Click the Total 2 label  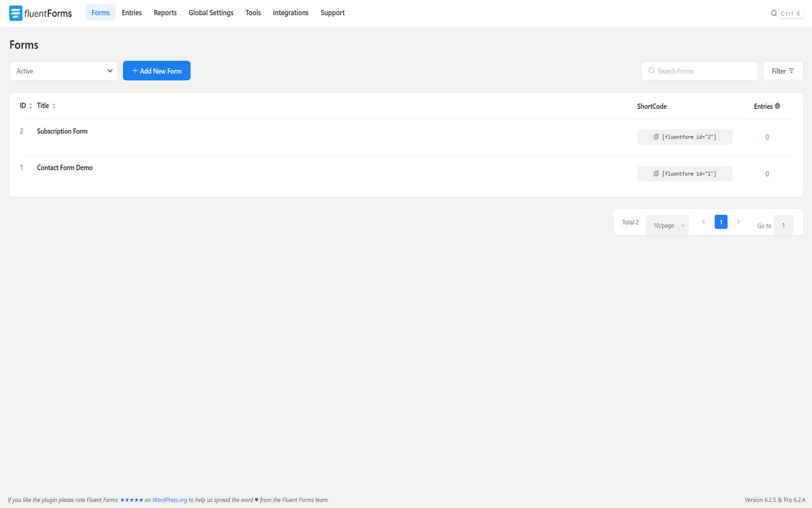pos(630,222)
